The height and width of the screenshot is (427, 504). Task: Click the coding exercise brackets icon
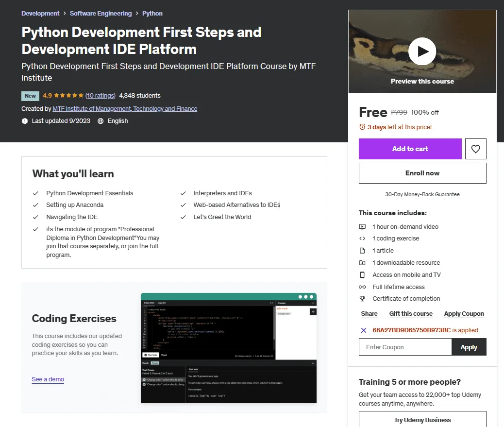(362, 238)
